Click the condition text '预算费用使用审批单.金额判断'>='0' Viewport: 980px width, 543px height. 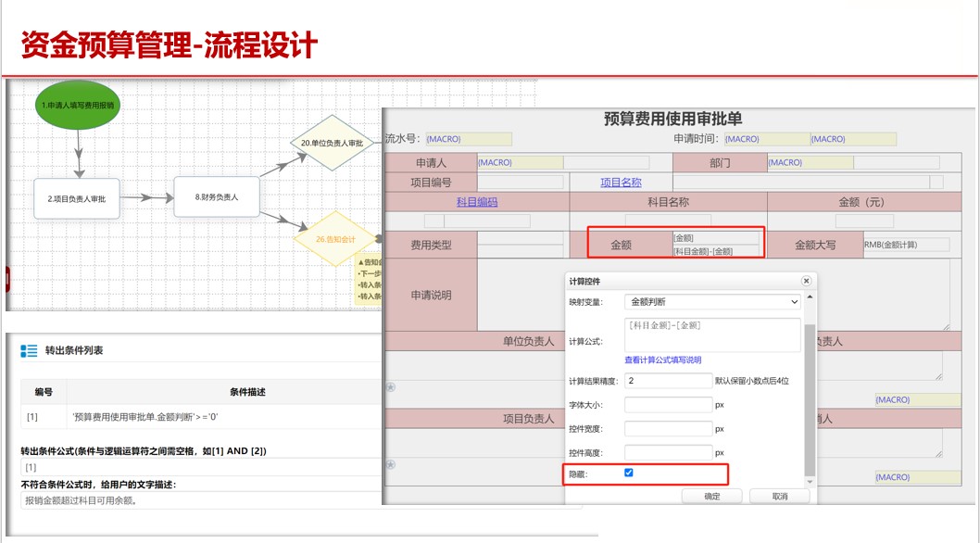(145, 417)
